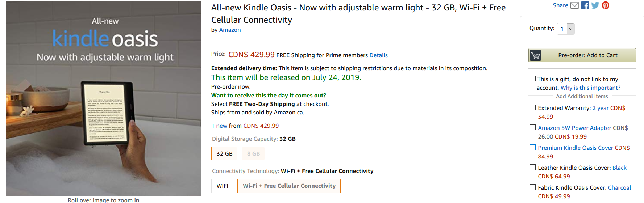Click the shopping cart icon on the pre-order button
Image resolution: width=644 pixels, height=203 pixels.
[535, 55]
